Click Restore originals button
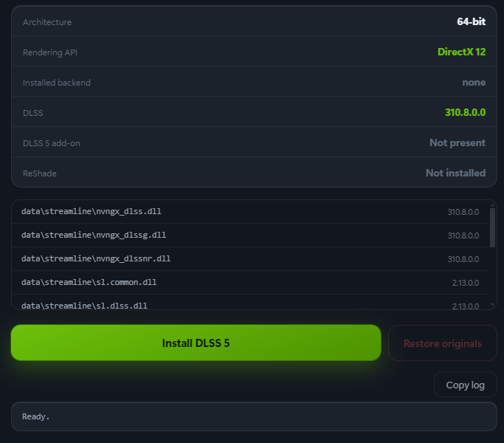The width and height of the screenshot is (504, 443). coord(443,343)
